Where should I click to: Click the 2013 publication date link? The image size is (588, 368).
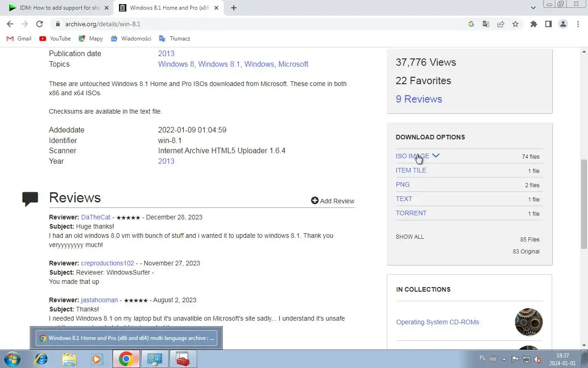(166, 53)
